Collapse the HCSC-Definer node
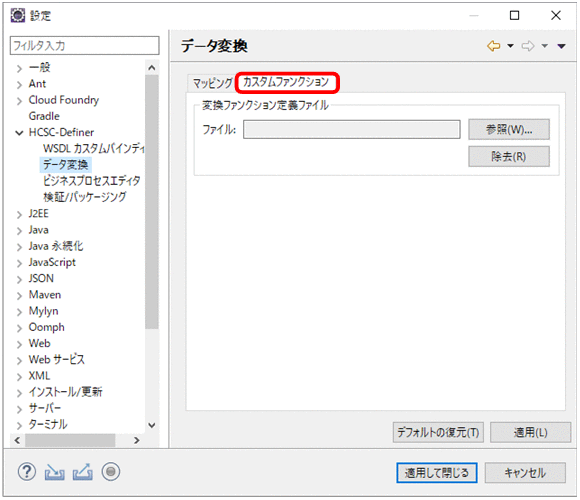 (x=19, y=133)
